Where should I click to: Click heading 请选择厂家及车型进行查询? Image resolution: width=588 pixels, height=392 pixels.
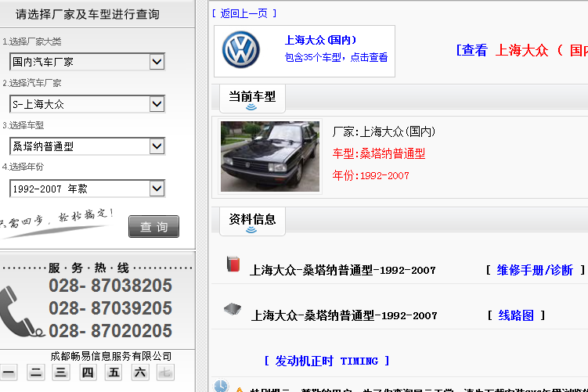88,14
